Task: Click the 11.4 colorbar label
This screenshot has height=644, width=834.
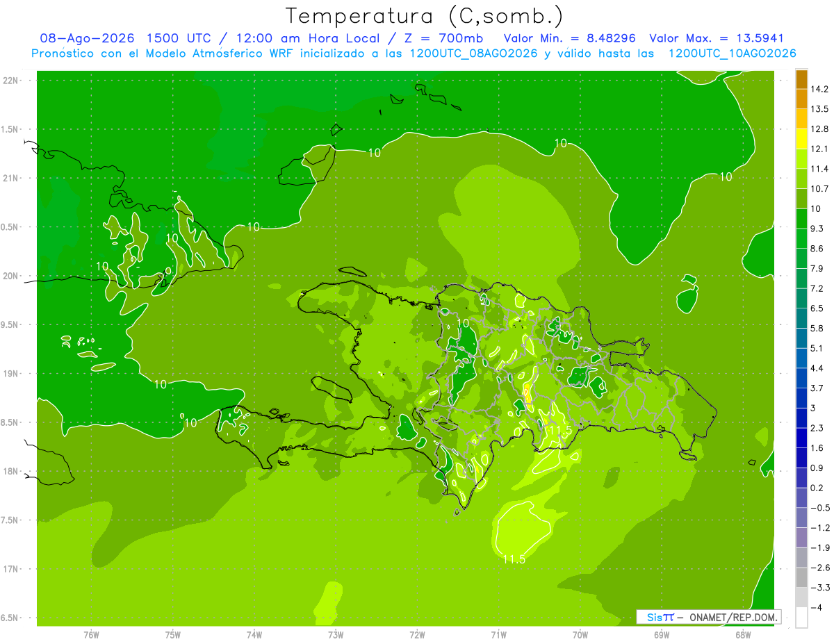Action: coord(819,169)
